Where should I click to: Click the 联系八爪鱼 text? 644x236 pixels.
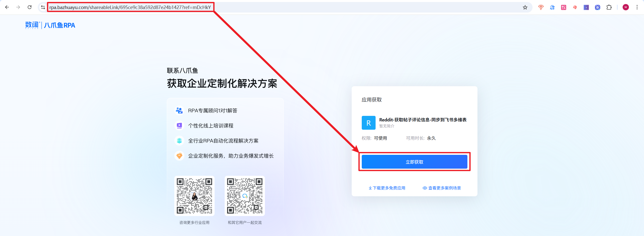tap(182, 71)
